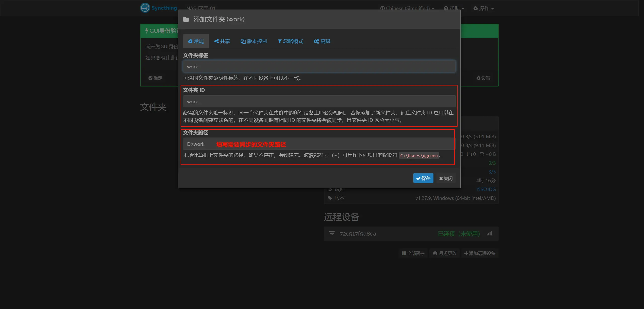
Task: Click the globe icon next to Chinese (Simplified)
Action: [382, 8]
